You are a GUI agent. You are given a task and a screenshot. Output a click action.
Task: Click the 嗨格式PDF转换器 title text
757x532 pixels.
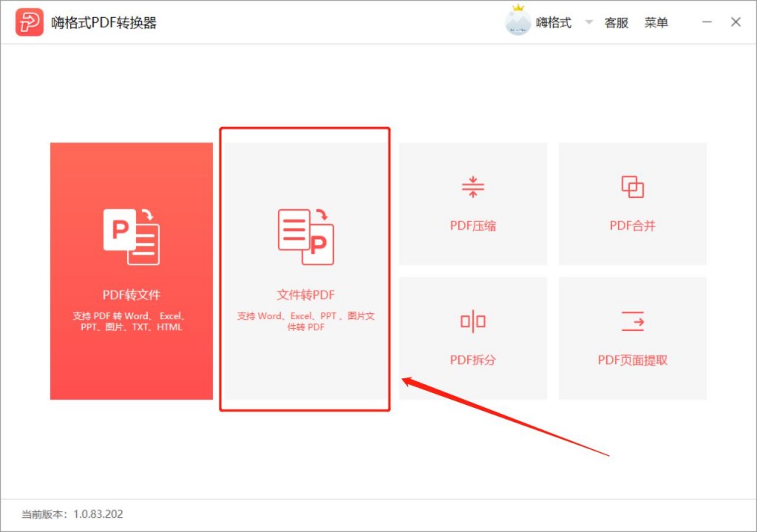point(103,23)
